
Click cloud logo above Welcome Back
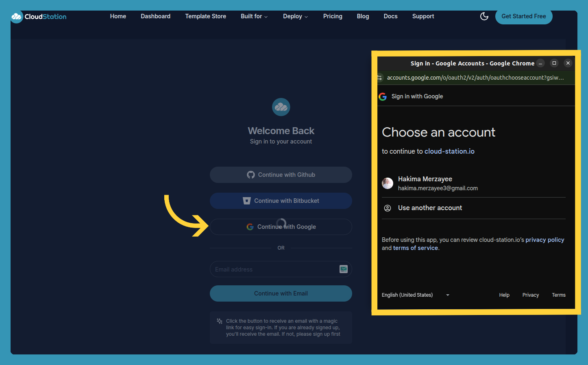[x=281, y=107]
